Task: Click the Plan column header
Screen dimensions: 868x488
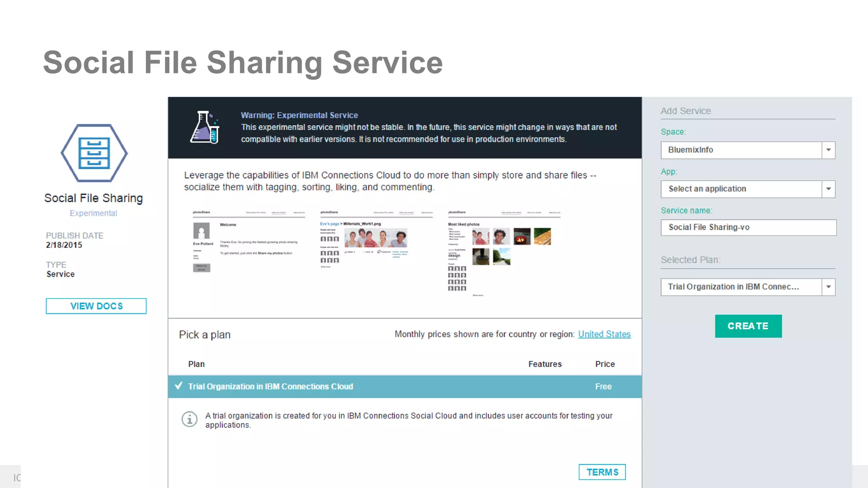Action: click(196, 364)
